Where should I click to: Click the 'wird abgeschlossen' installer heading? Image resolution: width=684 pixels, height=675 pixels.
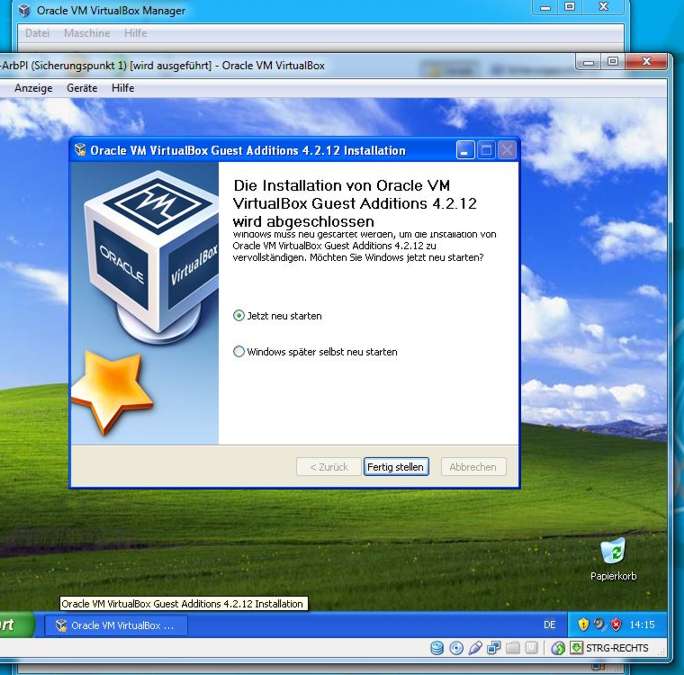[x=304, y=222]
